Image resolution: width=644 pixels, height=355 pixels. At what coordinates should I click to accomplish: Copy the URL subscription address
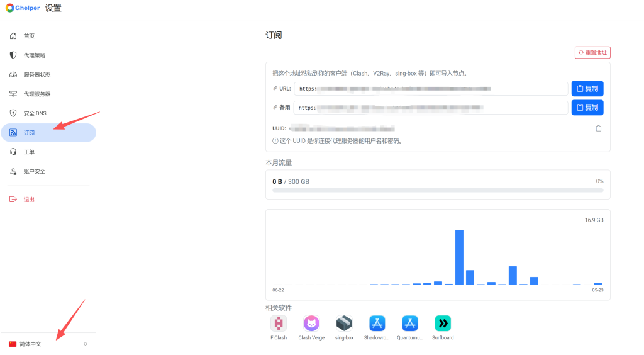click(587, 88)
